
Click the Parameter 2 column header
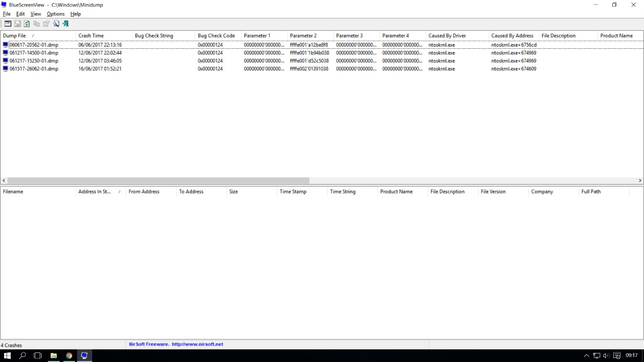coord(310,36)
